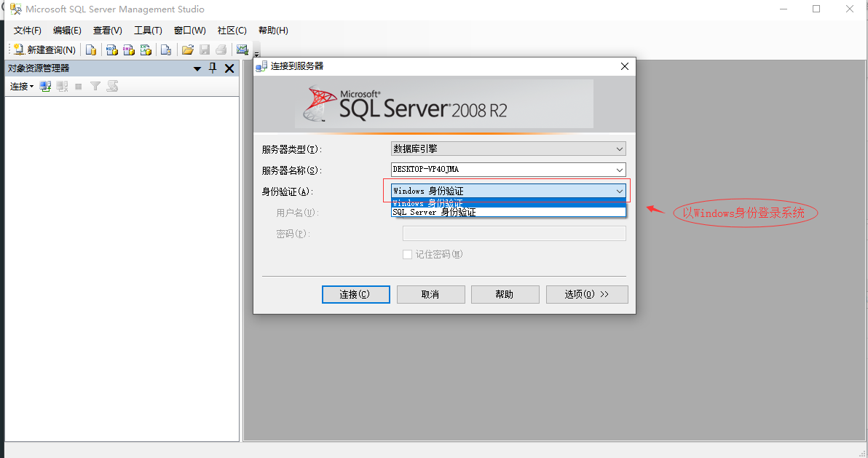Screen dimensions: 868x458
Task: Open the toolbar options overflow arrow
Action: point(257,54)
